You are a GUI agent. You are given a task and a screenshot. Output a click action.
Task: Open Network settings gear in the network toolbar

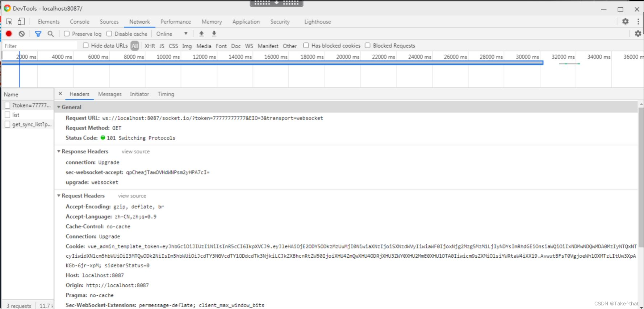tap(638, 34)
